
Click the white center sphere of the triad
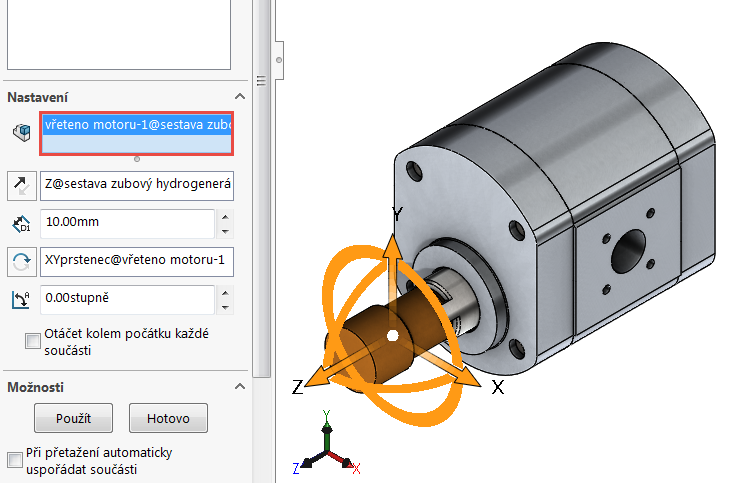tap(393, 336)
